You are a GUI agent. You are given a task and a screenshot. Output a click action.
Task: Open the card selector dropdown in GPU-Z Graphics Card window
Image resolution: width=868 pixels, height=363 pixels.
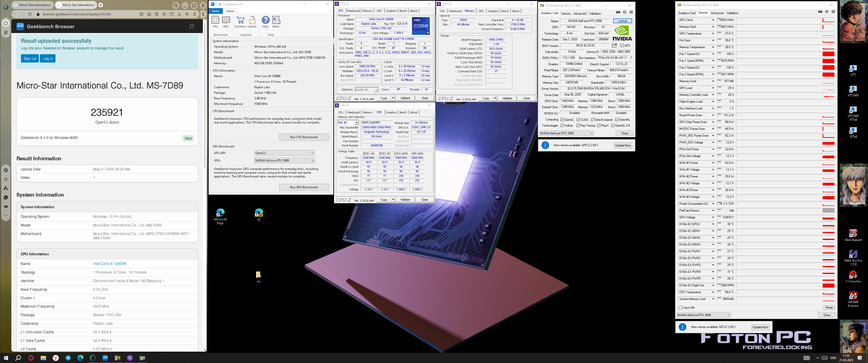point(566,133)
